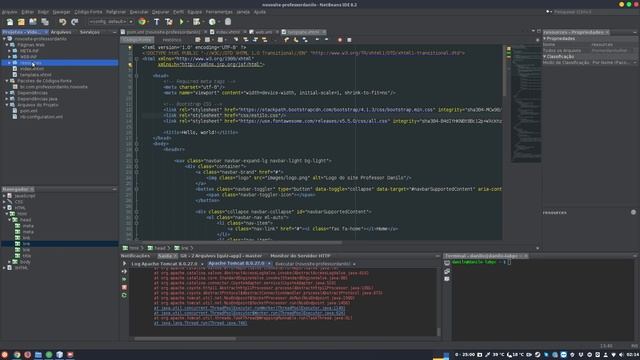Click the output panel horizontal scrollbar
The width and height of the screenshot is (640, 360).
pos(185,338)
